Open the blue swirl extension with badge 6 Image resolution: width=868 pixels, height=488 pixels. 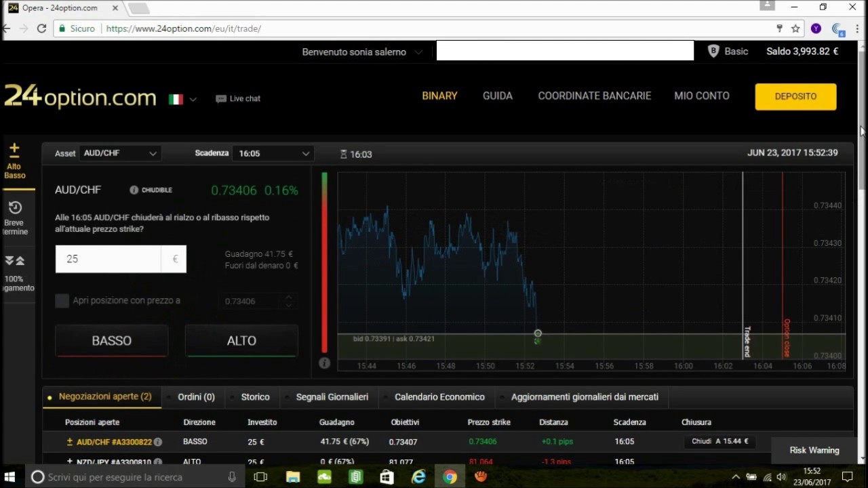[838, 29]
